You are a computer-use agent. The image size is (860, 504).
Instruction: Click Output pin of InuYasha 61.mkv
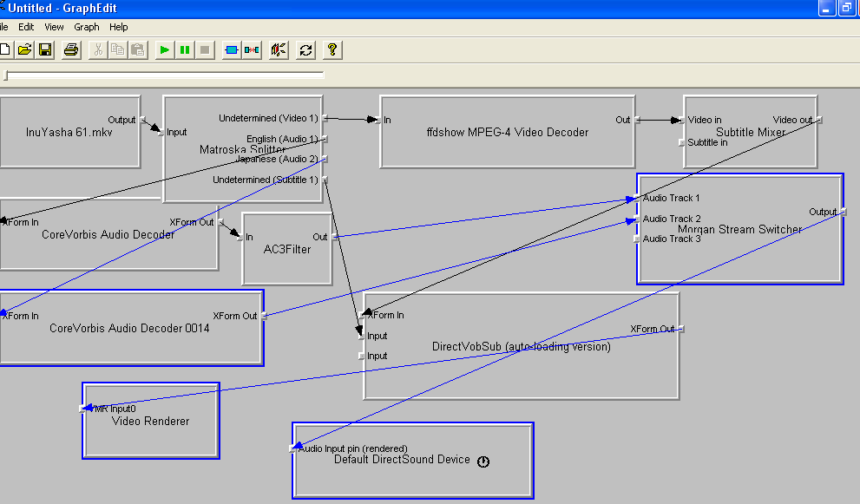point(143,120)
